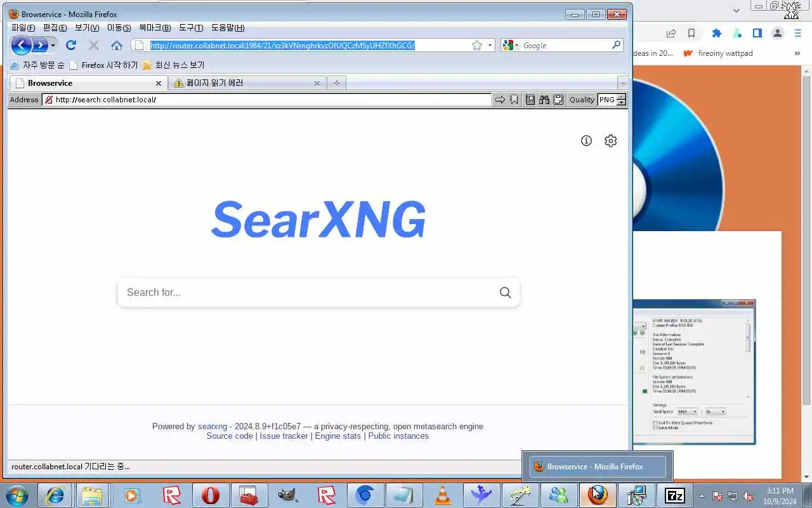Click the Browservice bookmark ribbon icon
This screenshot has height=508, width=812.
pos(514,100)
